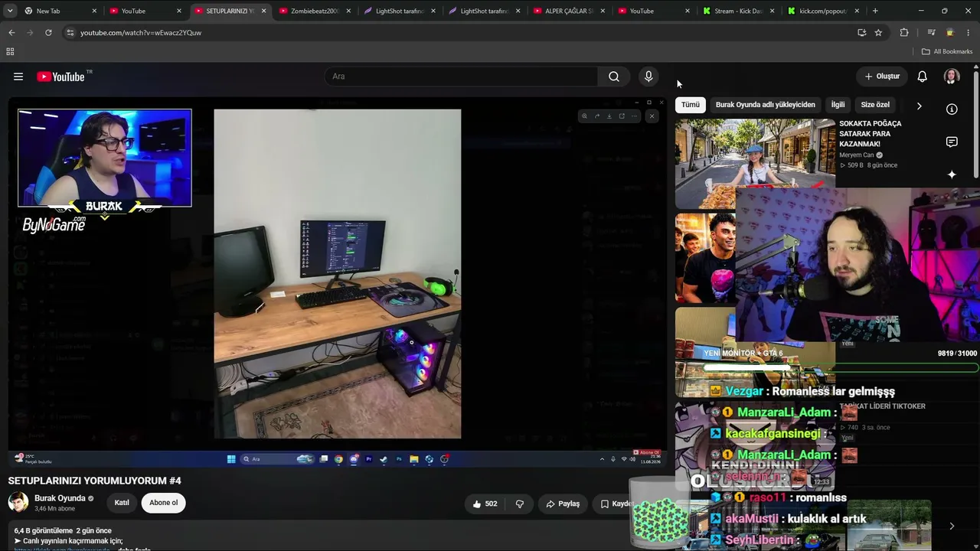
Task: Select the Size özel filter chip
Action: pos(875,105)
